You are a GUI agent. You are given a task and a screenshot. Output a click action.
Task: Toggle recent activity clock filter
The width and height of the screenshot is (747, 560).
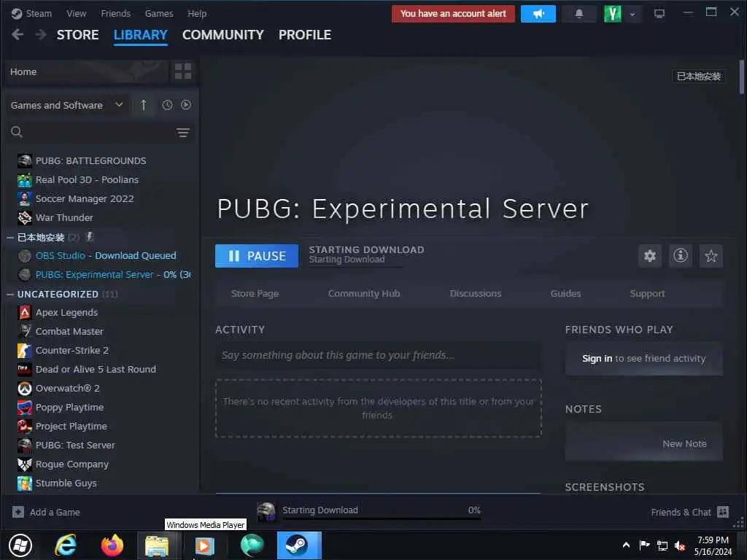click(x=167, y=105)
